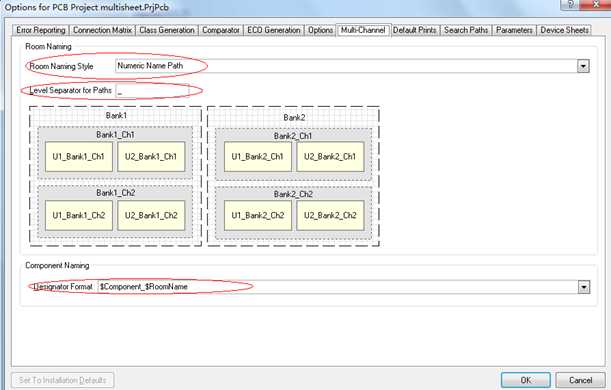611x390 pixels.
Task: Open the Class Generation tab
Action: coord(167,30)
